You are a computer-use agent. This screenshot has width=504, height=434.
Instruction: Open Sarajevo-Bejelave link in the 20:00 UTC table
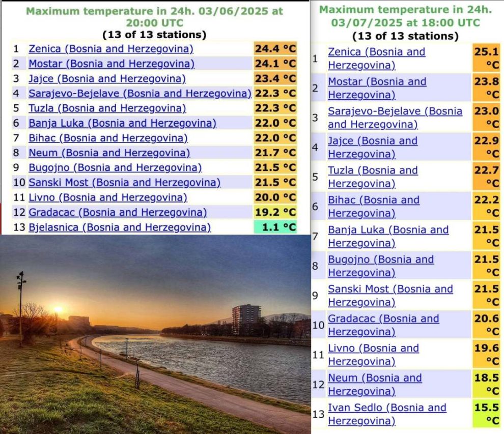pos(139,93)
